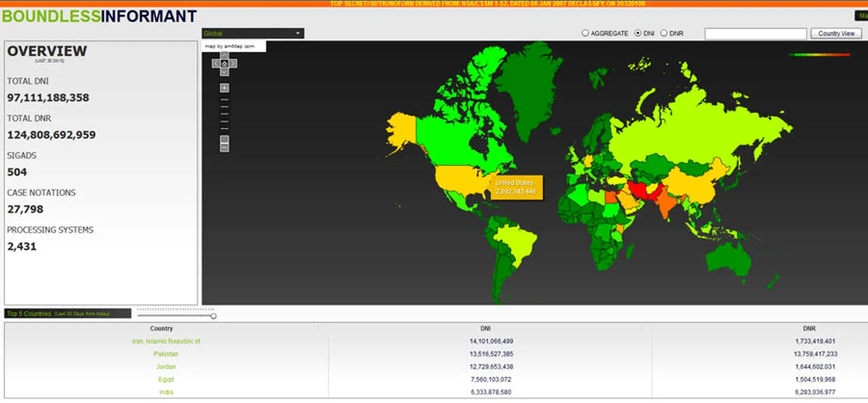Viewport: 868px width, 403px height.
Task: Click the Top 5 Countries slider handle
Action: click(214, 315)
